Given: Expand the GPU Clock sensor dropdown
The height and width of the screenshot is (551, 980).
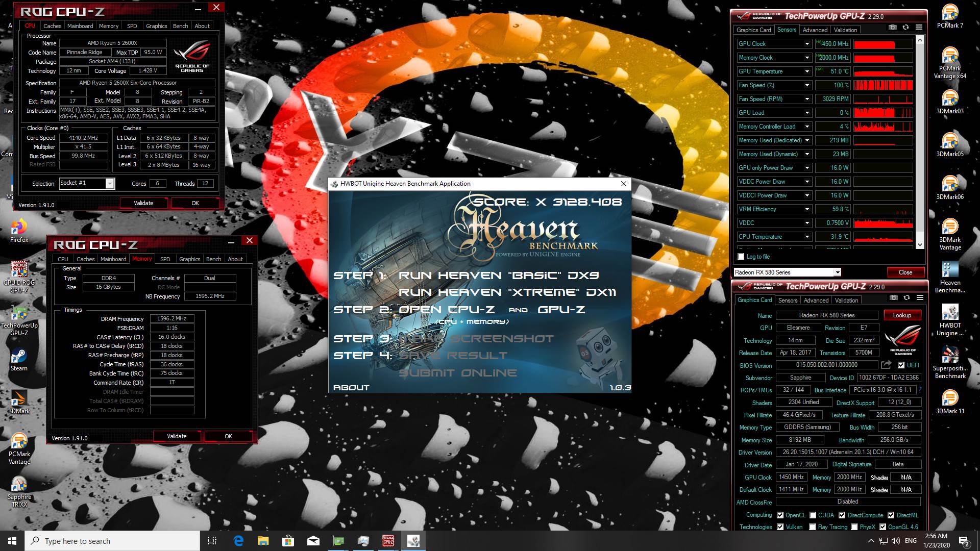Looking at the screenshot, I should (x=807, y=44).
